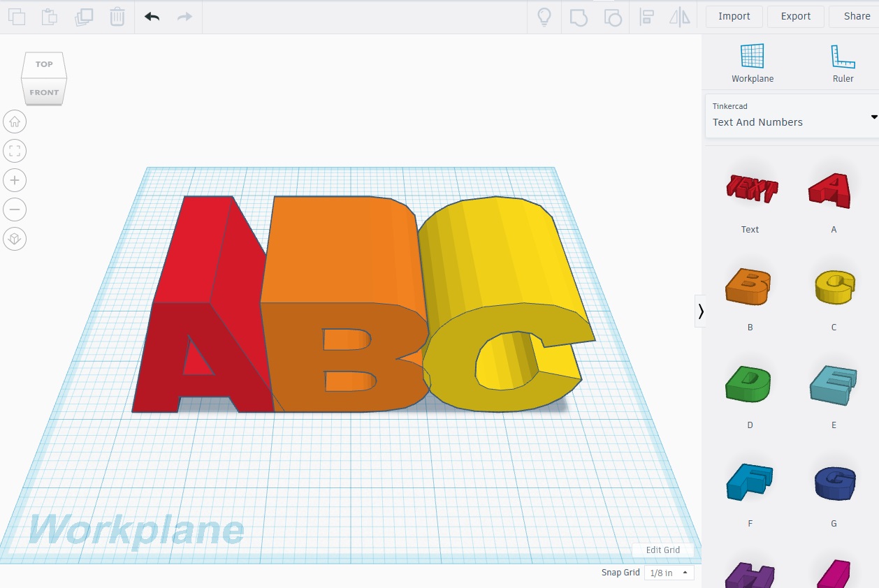
Task: Collapse the shapes panel with chevron
Action: click(701, 311)
